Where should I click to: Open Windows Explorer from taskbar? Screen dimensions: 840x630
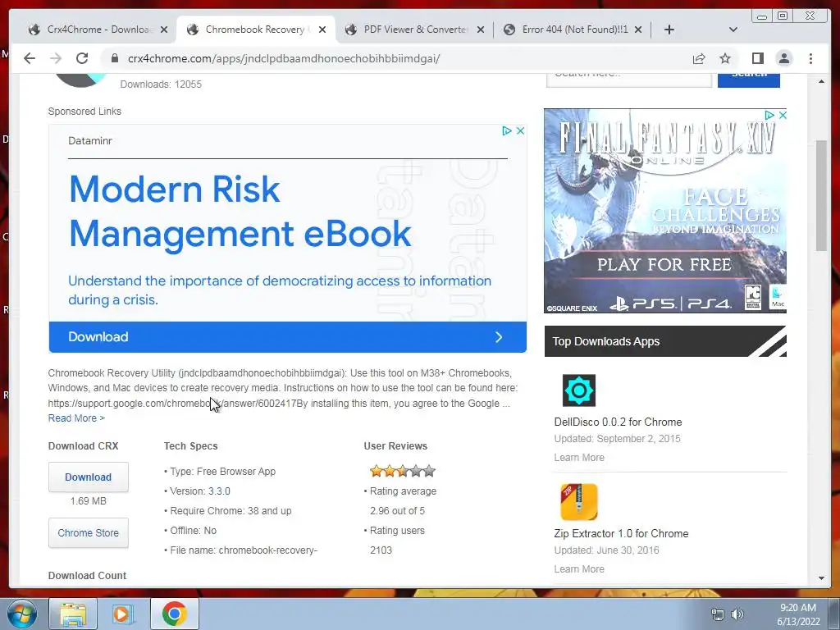click(73, 614)
